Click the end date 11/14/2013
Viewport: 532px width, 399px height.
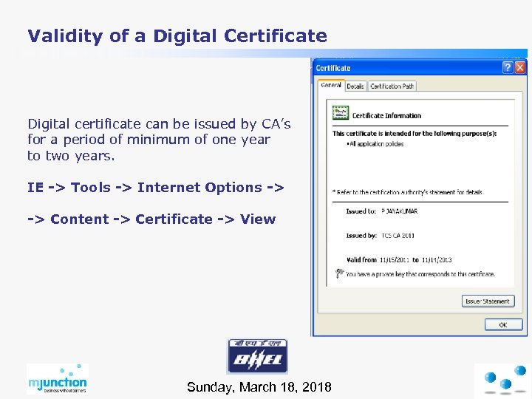click(x=437, y=260)
